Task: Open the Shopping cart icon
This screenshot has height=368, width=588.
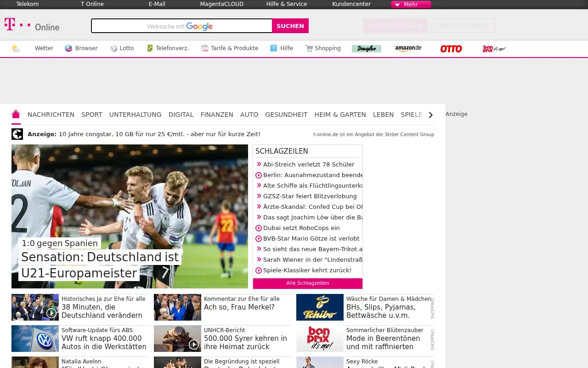Action: pyautogui.click(x=309, y=48)
